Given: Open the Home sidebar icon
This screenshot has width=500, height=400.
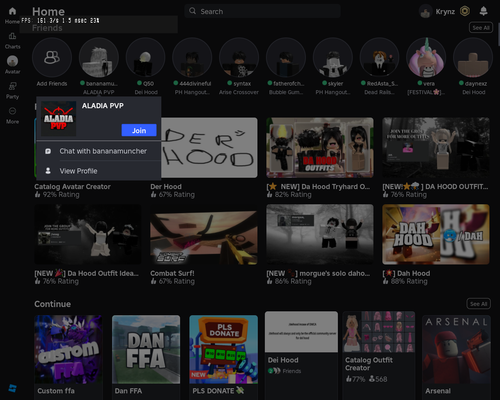Looking at the screenshot, I should (12, 11).
